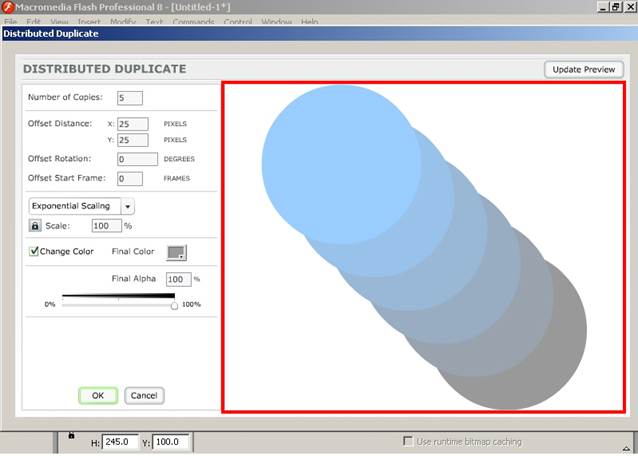
Task: Click the Offset Rotation label
Action: (59, 159)
